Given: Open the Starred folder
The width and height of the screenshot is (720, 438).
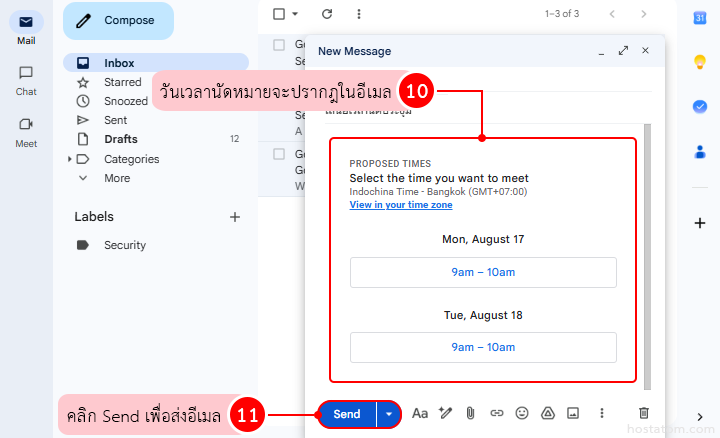Looking at the screenshot, I should (122, 82).
